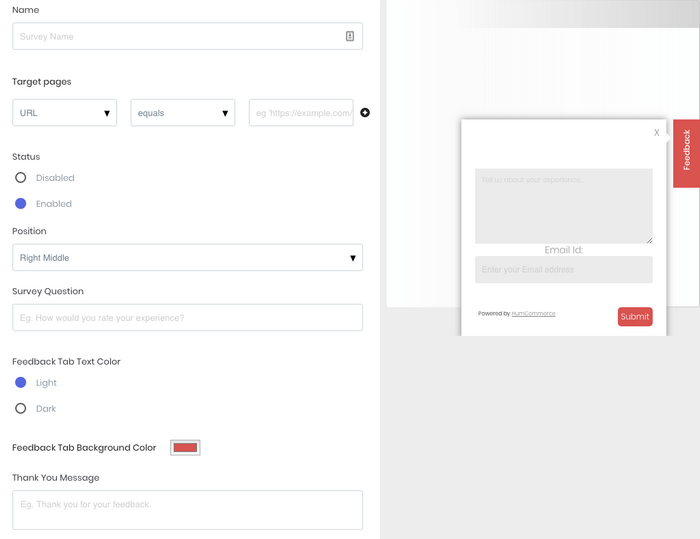Viewport: 700px width, 539px height.
Task: Close the feedback popup with the X
Action: (x=656, y=132)
